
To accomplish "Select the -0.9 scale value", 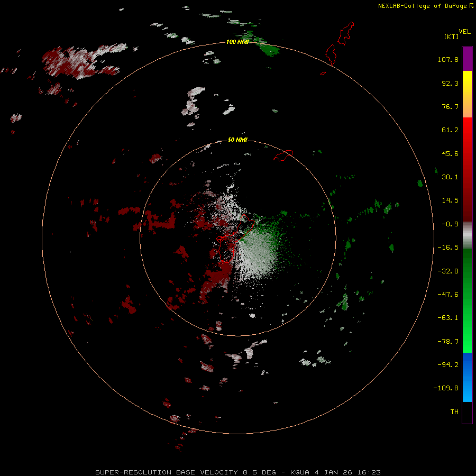I will tap(450, 224).
